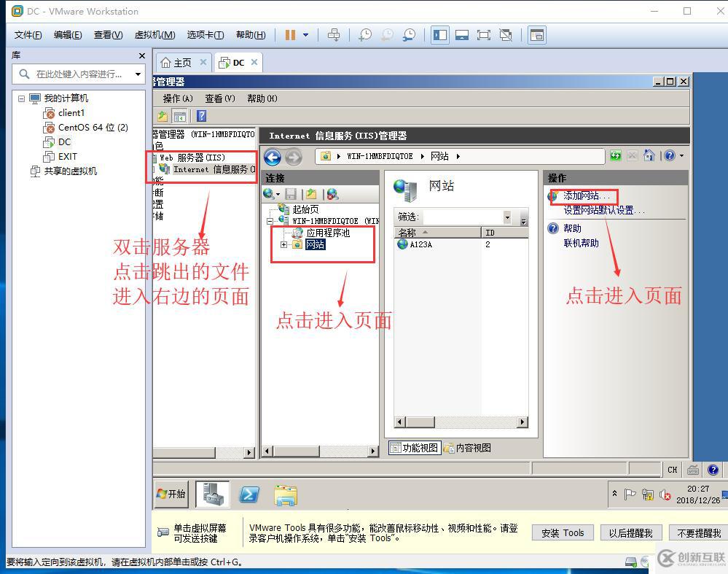Click the VMware full screen mode icon
The height and width of the screenshot is (574, 728).
483,35
